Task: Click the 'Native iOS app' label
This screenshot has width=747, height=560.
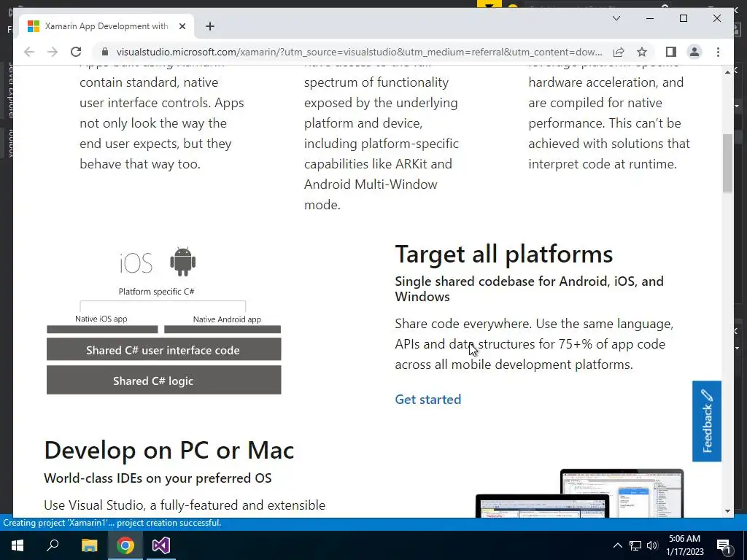Action: tap(101, 319)
